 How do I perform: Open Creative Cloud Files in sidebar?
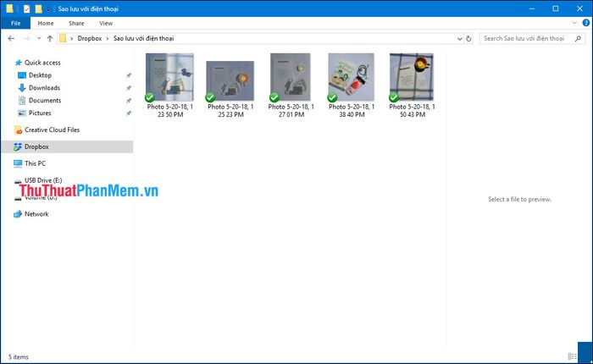52,130
